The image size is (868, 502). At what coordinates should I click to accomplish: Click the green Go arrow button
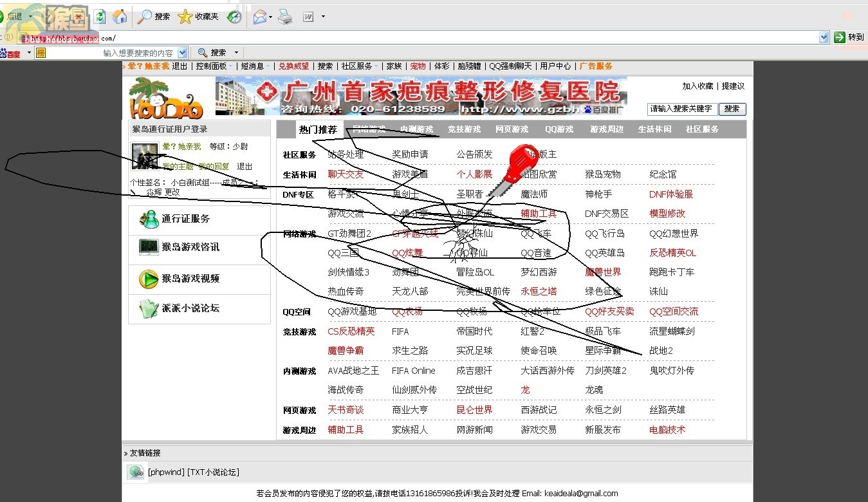coord(839,37)
